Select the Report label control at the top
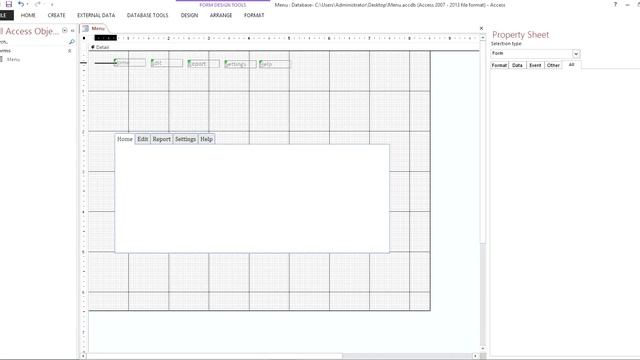Screen dimensions: 640x360 click(203, 64)
